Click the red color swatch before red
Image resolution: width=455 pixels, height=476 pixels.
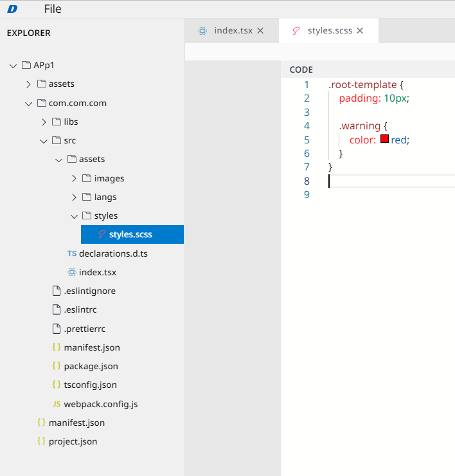tap(384, 139)
